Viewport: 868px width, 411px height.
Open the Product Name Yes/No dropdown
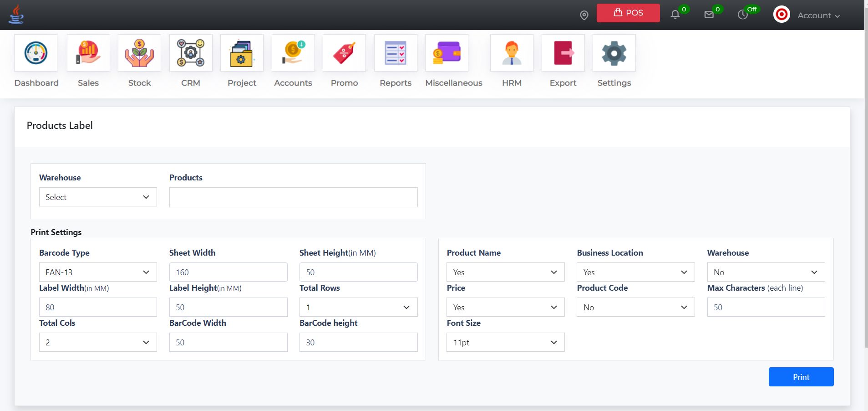[x=506, y=272]
